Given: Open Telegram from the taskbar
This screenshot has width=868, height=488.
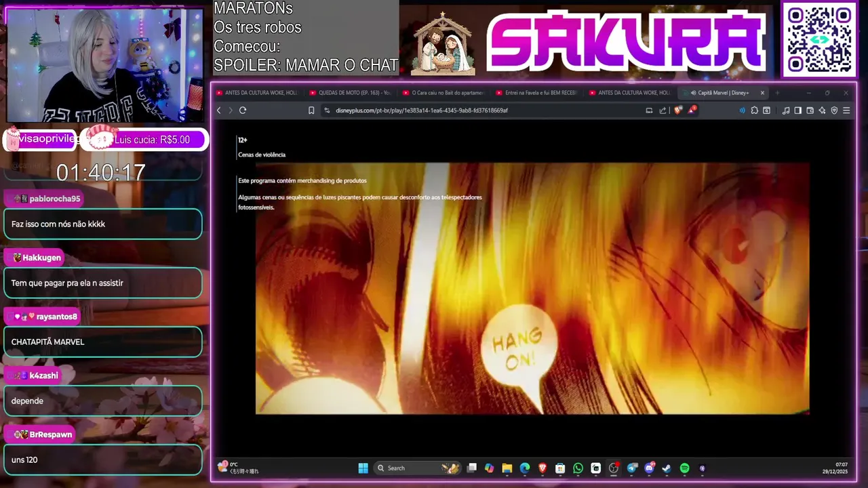Looking at the screenshot, I should click(632, 468).
